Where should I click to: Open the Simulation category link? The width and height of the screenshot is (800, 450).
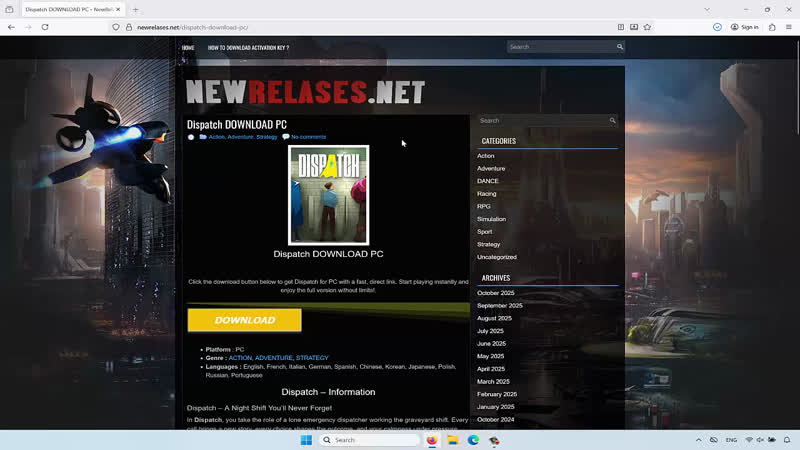pyautogui.click(x=491, y=219)
